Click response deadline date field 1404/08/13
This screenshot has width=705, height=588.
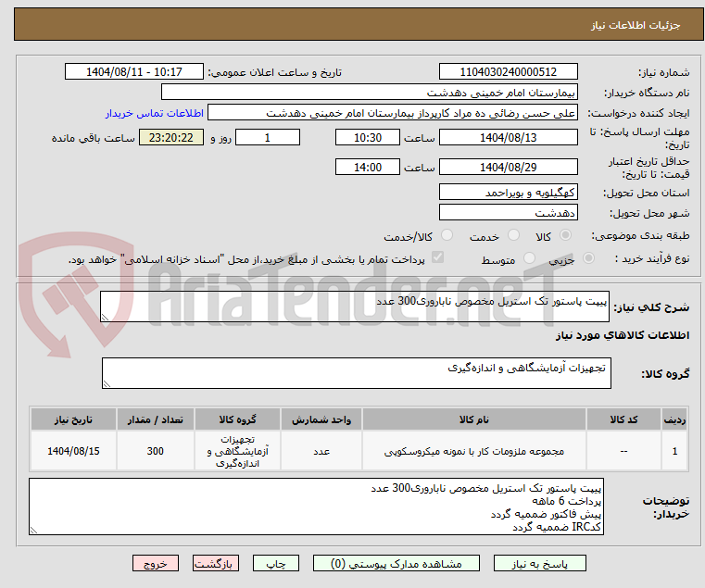pos(508,138)
